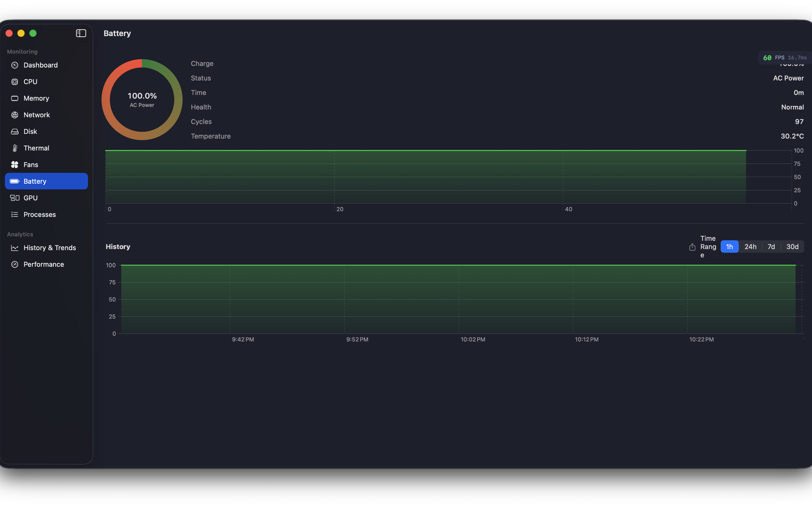The width and height of the screenshot is (812, 507).
Task: Click the Network globe icon
Action: [x=15, y=115]
